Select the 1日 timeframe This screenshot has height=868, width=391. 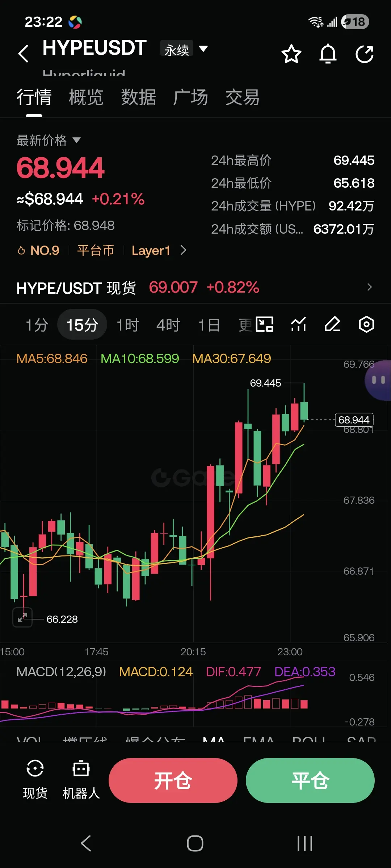(209, 325)
